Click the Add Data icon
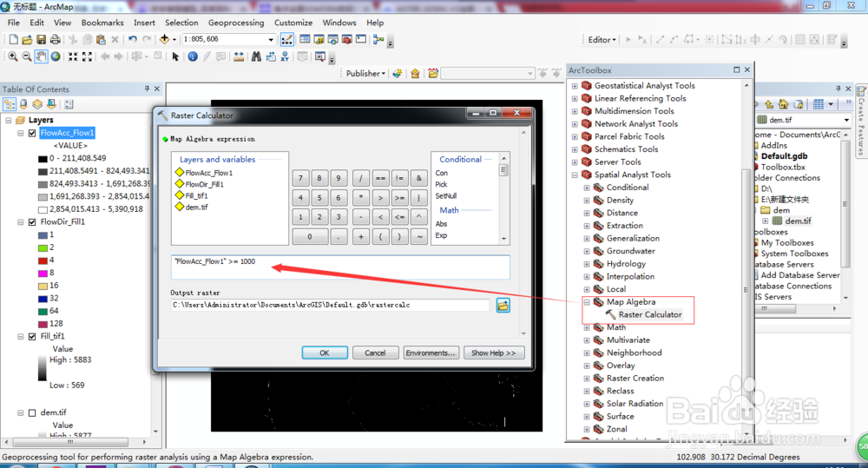The image size is (868, 468). (164, 39)
